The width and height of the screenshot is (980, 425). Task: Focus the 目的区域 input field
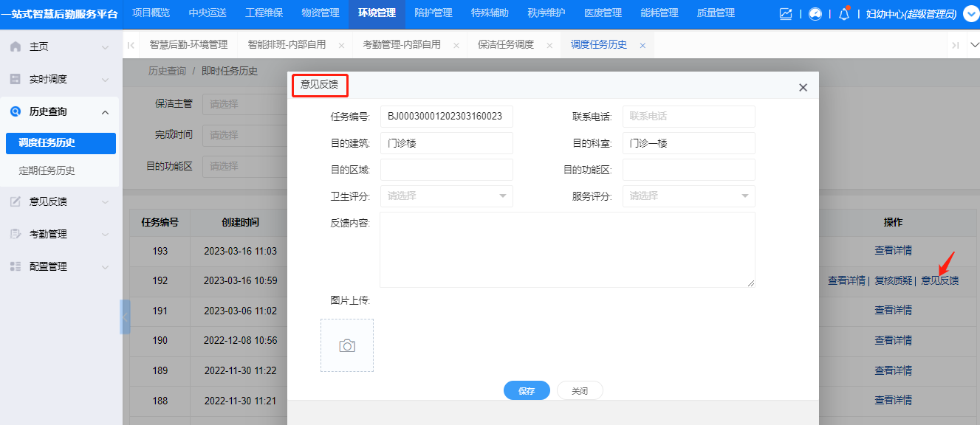click(446, 170)
